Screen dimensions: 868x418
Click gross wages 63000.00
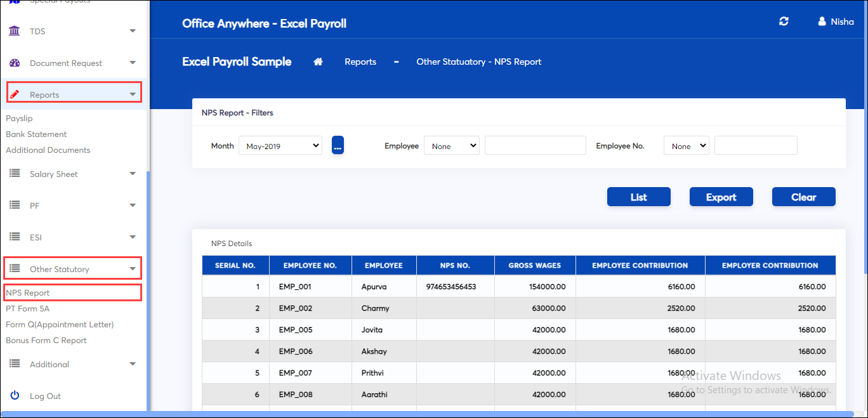(x=549, y=308)
